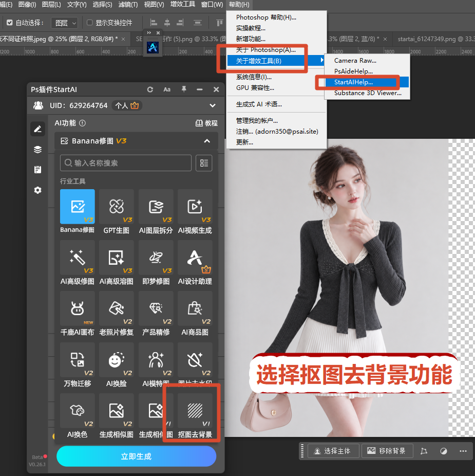Pin the StartAI plugin panel
The width and height of the screenshot is (475, 476).
(x=184, y=89)
